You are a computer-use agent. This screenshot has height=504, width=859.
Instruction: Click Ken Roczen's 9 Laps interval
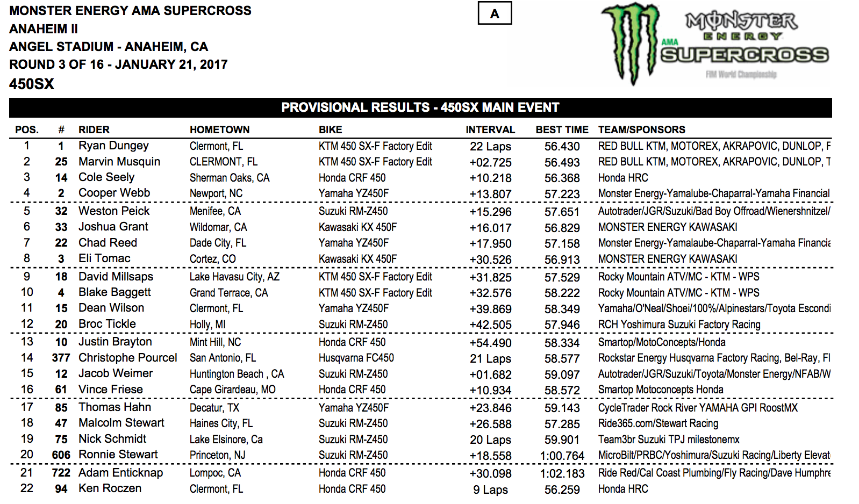(490, 489)
